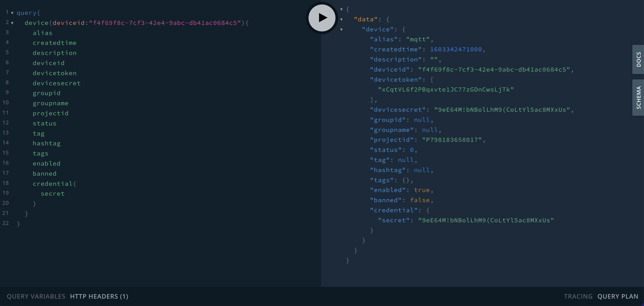Open the DOCS side panel
This screenshot has height=306, width=644.
[x=638, y=59]
